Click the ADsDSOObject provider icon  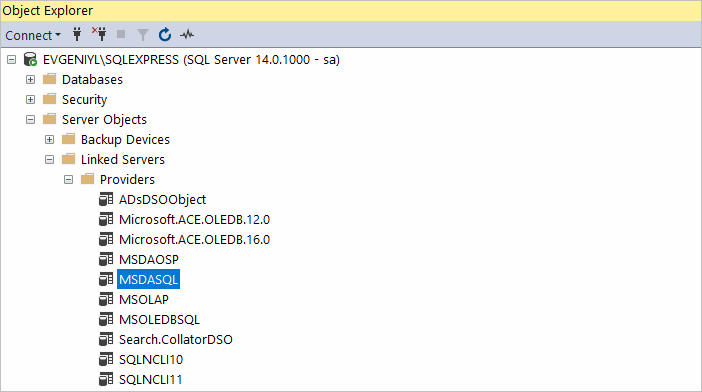(106, 199)
